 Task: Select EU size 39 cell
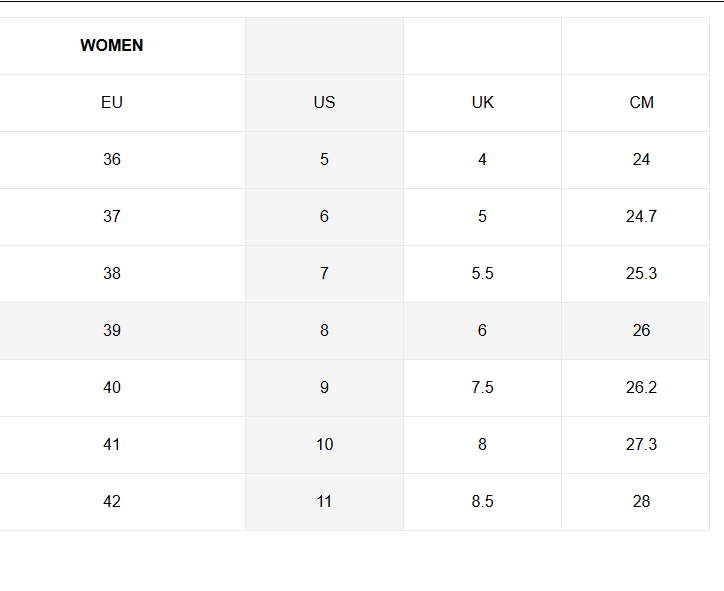(x=112, y=330)
